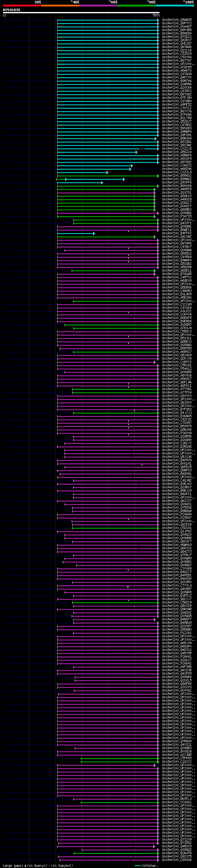
Task: Select hit label UniRef100_A5DZM4
Action: click(177, 267)
